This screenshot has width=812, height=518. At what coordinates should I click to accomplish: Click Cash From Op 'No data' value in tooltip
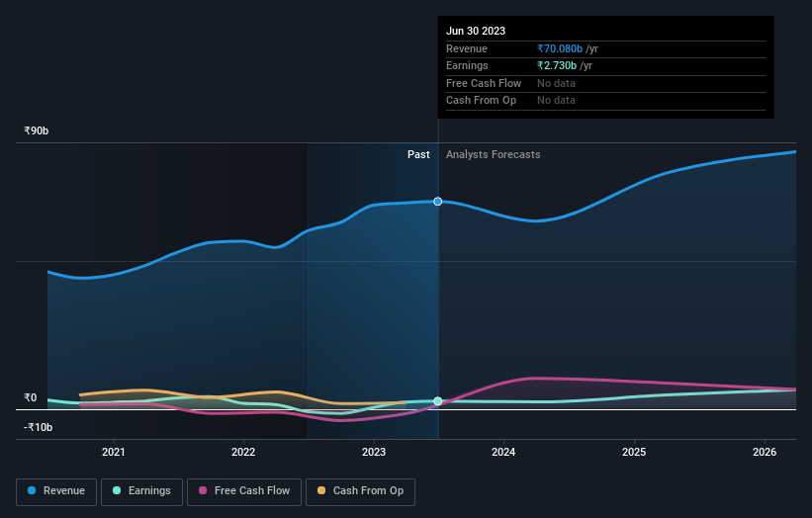(556, 101)
